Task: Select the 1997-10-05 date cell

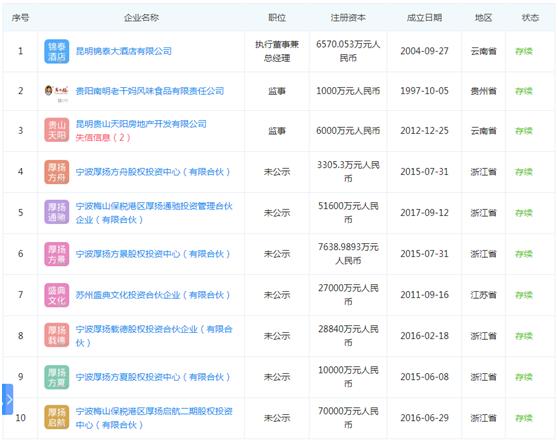Action: point(424,91)
